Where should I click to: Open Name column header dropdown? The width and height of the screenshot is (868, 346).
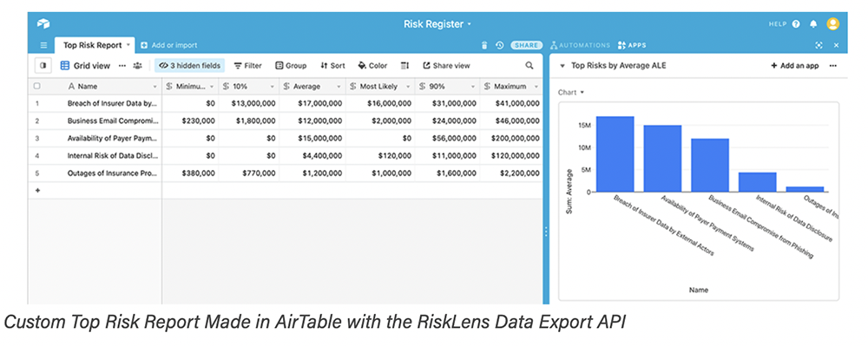click(x=155, y=87)
